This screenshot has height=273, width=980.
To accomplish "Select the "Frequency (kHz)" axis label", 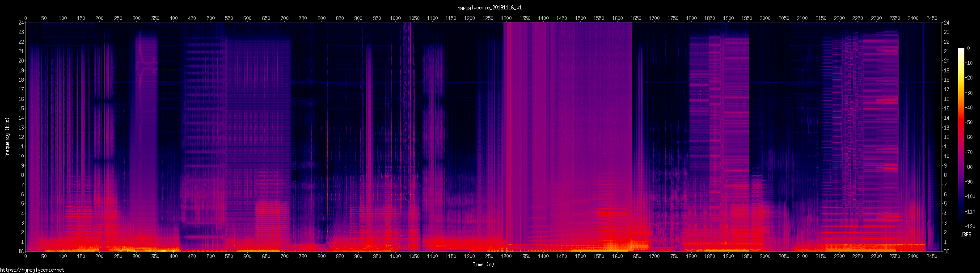I will coord(7,137).
